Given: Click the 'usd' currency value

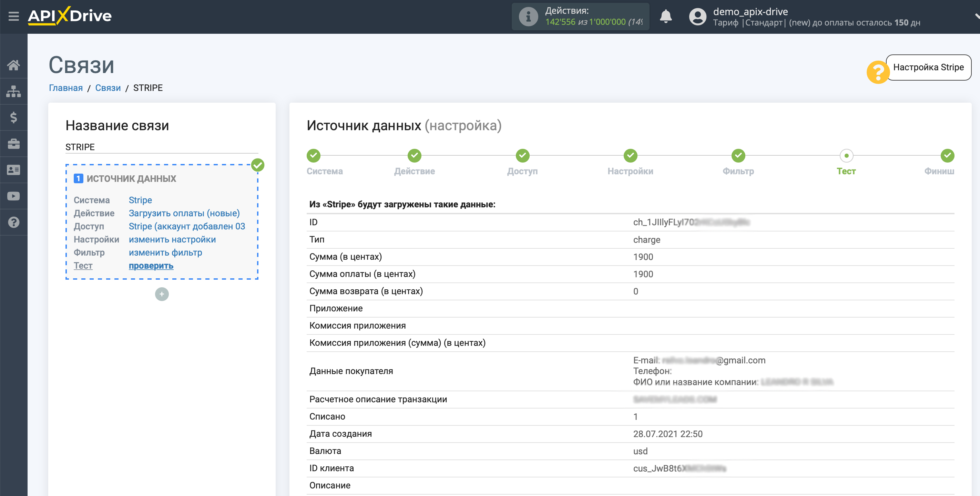Looking at the screenshot, I should click(640, 451).
